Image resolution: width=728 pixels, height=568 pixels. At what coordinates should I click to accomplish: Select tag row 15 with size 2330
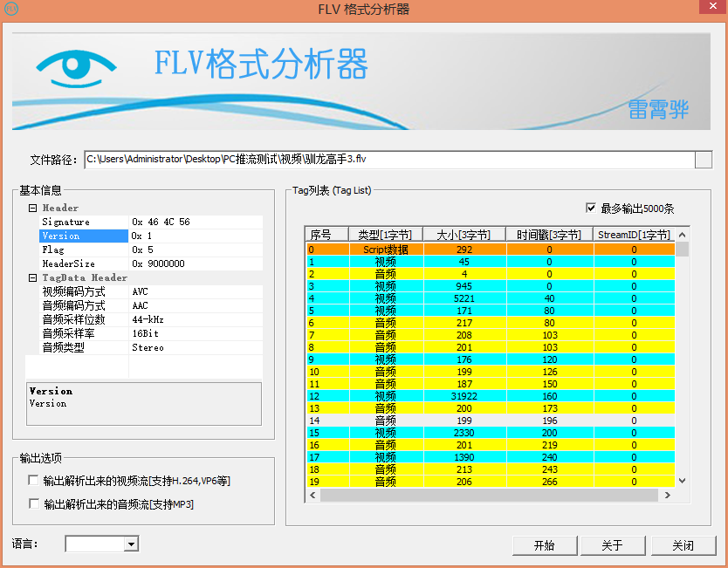491,433
